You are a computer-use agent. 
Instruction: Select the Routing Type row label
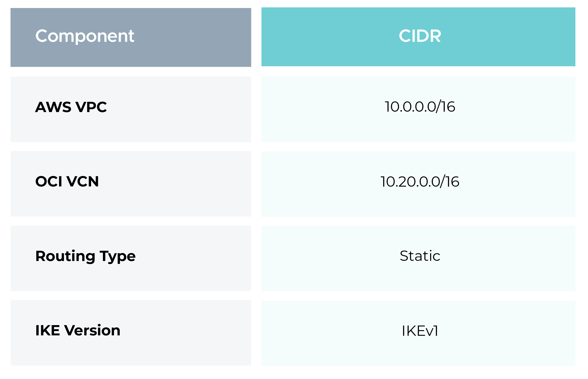(131, 258)
